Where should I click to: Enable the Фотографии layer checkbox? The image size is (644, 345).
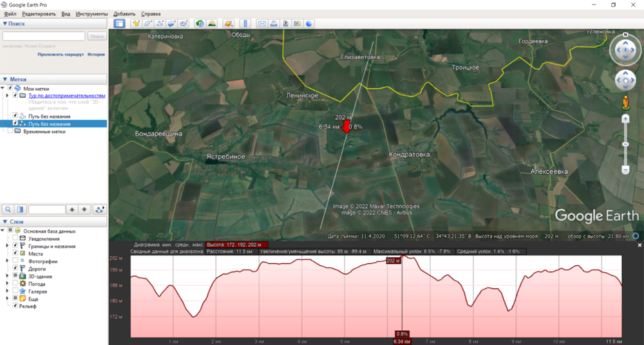pos(15,261)
